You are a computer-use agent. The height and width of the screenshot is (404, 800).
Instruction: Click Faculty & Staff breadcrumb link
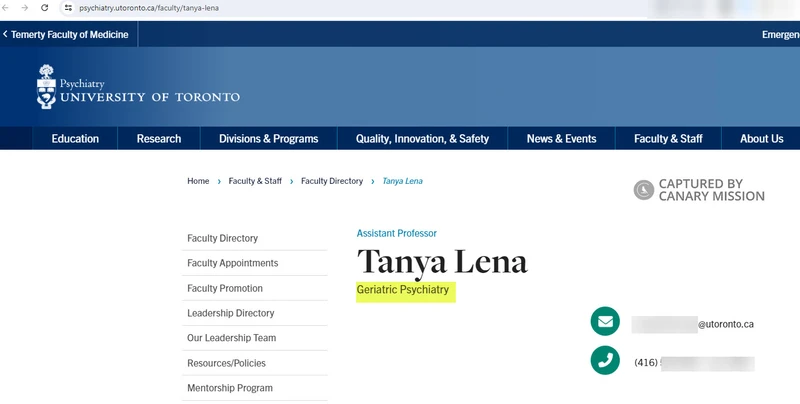pos(255,181)
